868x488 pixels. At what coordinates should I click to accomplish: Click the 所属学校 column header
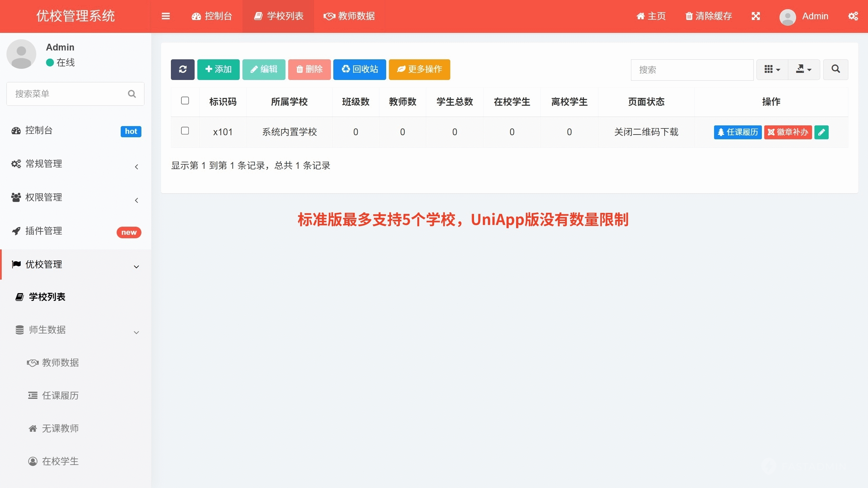coord(289,102)
